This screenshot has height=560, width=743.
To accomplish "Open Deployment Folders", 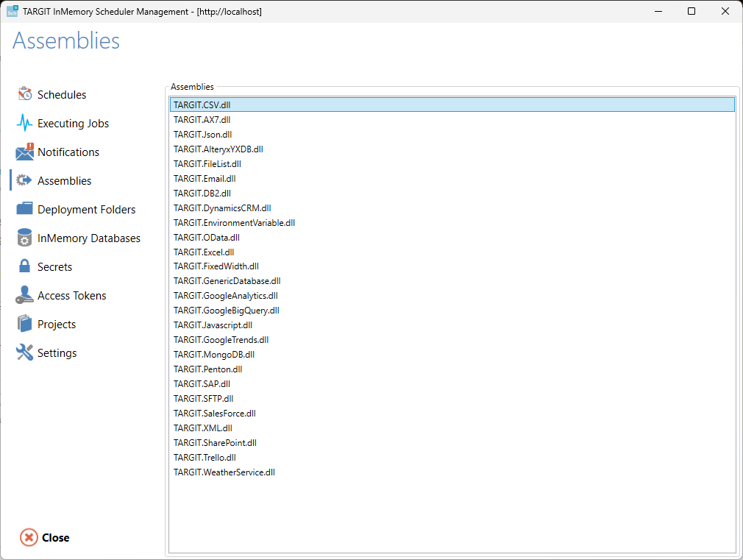I will coord(87,210).
